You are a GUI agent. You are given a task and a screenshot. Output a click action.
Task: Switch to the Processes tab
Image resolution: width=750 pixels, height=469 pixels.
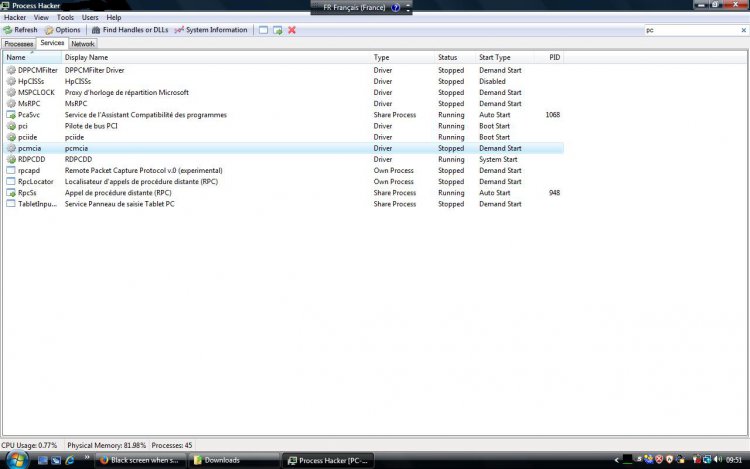pos(19,44)
